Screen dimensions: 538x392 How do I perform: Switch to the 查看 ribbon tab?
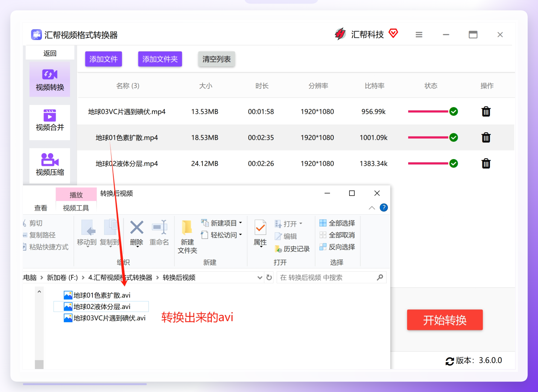coord(41,208)
